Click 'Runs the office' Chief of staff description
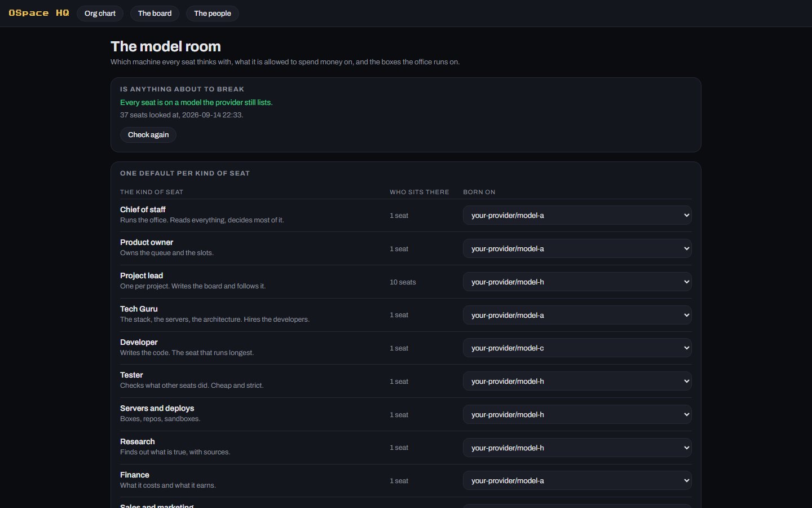The width and height of the screenshot is (812, 508). [202, 220]
